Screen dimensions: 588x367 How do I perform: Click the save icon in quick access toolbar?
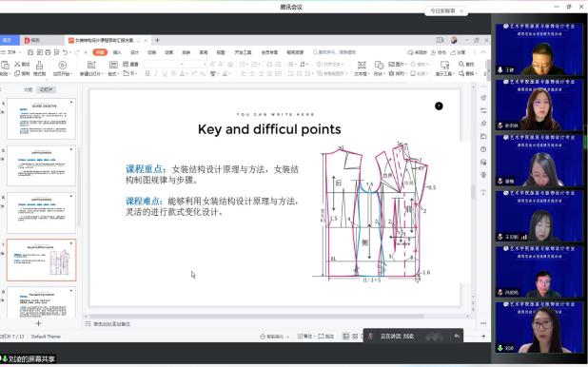(30, 52)
